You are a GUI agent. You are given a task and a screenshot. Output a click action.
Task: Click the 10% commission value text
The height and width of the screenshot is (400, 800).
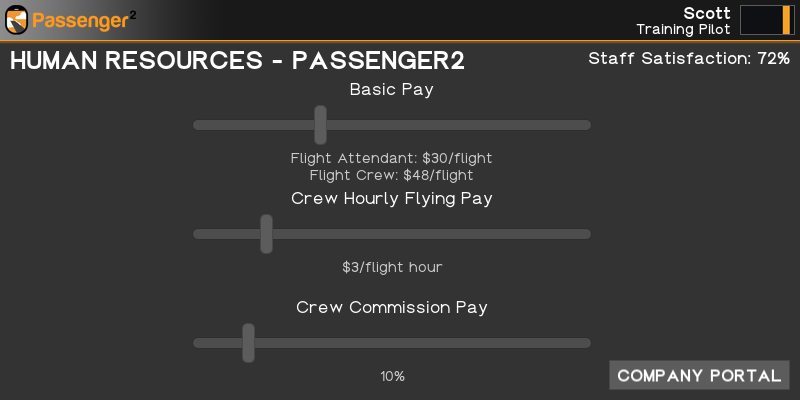click(391, 377)
